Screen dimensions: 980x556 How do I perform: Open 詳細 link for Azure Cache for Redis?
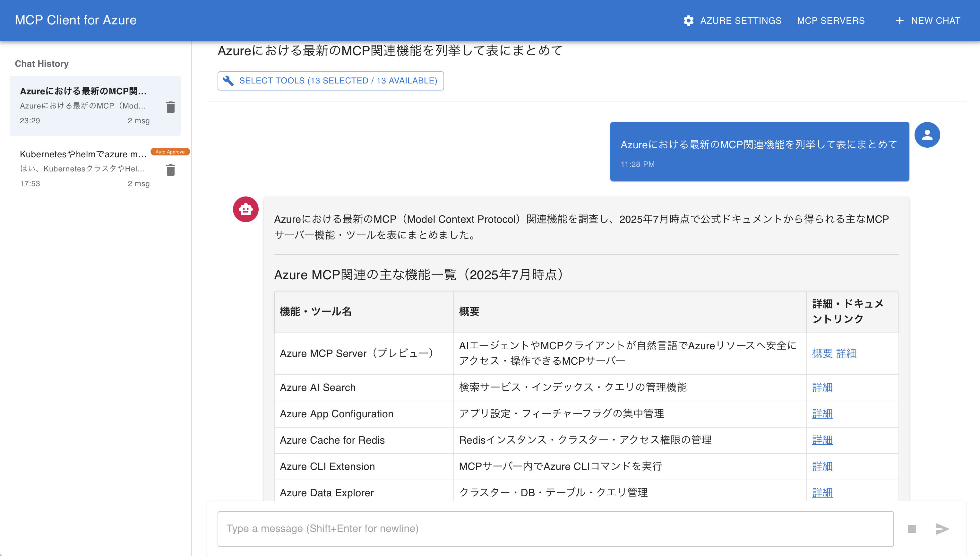822,440
